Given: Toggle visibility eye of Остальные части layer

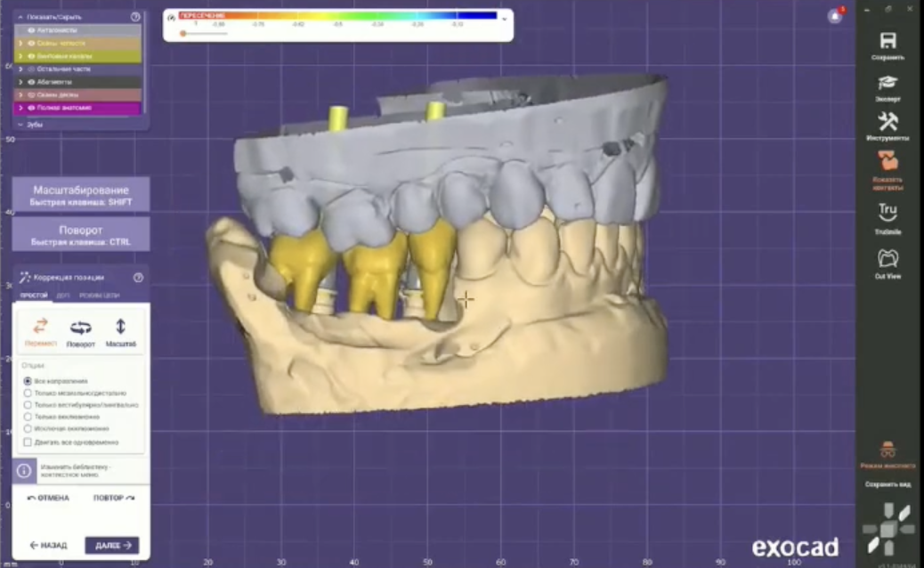Looking at the screenshot, I should (x=31, y=69).
